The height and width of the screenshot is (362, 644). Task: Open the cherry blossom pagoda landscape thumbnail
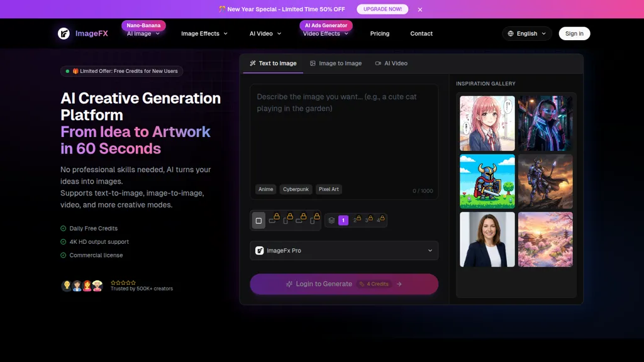545,239
